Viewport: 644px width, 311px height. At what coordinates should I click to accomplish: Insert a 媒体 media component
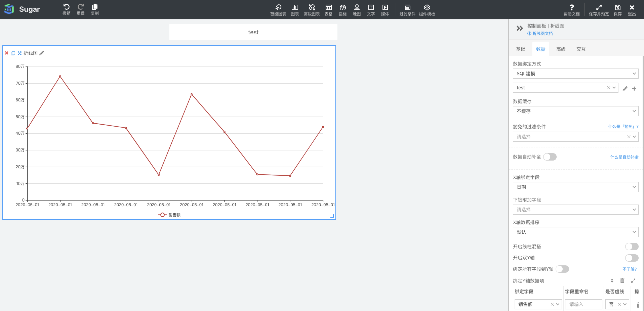pyautogui.click(x=385, y=10)
